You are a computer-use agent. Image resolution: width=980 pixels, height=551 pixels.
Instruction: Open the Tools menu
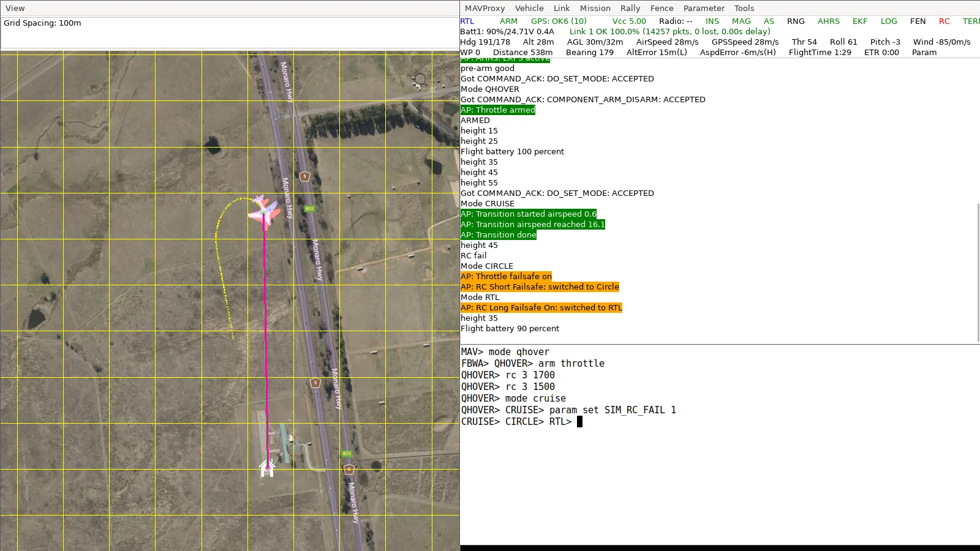744,8
